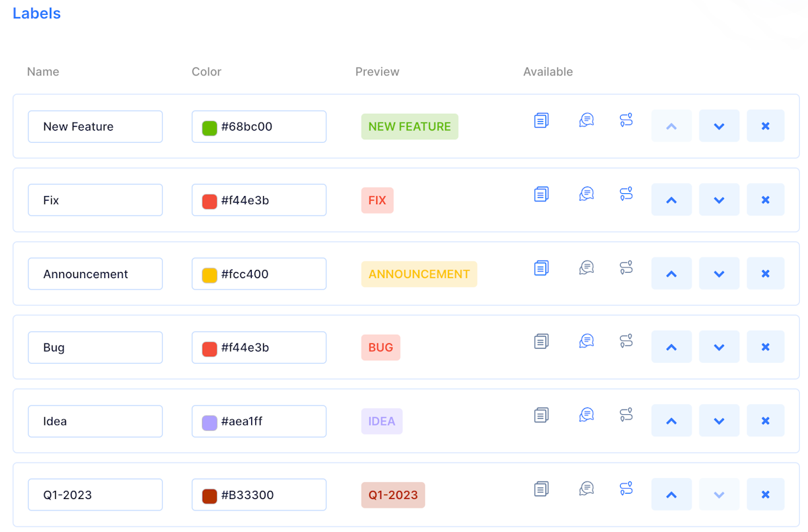Click feedback chat icon in Bug row

(586, 341)
